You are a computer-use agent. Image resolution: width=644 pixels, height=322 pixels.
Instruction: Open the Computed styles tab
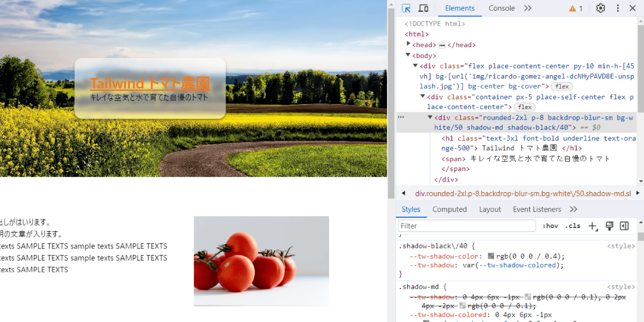pyautogui.click(x=450, y=209)
